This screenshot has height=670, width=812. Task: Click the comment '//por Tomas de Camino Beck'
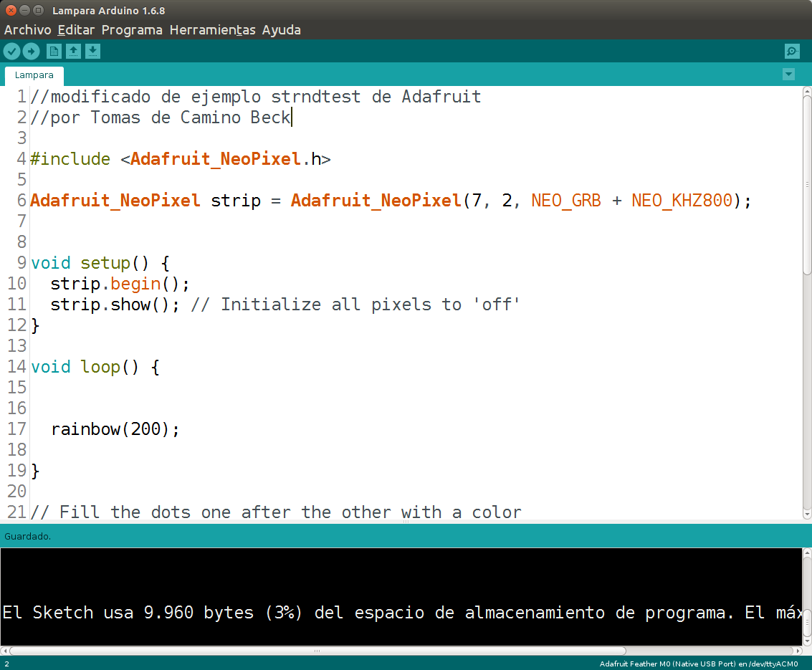(x=161, y=118)
